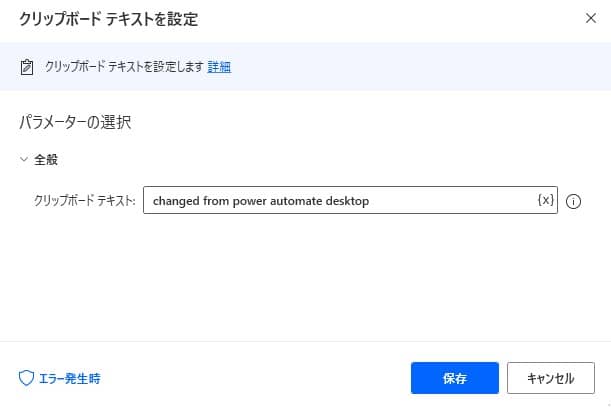Viewport: 611px width, 407px height.
Task: Click the clipboard icon in info banner
Action: click(27, 68)
